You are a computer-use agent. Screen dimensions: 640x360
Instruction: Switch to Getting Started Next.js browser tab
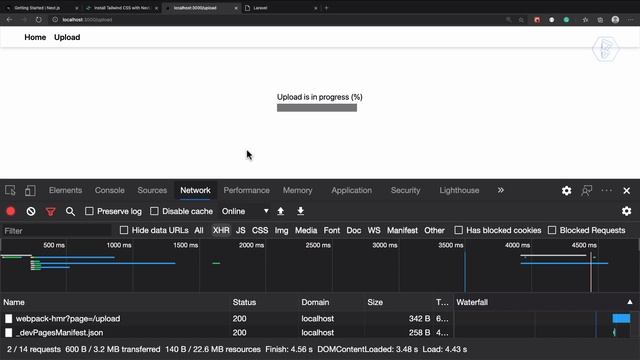[x=41, y=8]
